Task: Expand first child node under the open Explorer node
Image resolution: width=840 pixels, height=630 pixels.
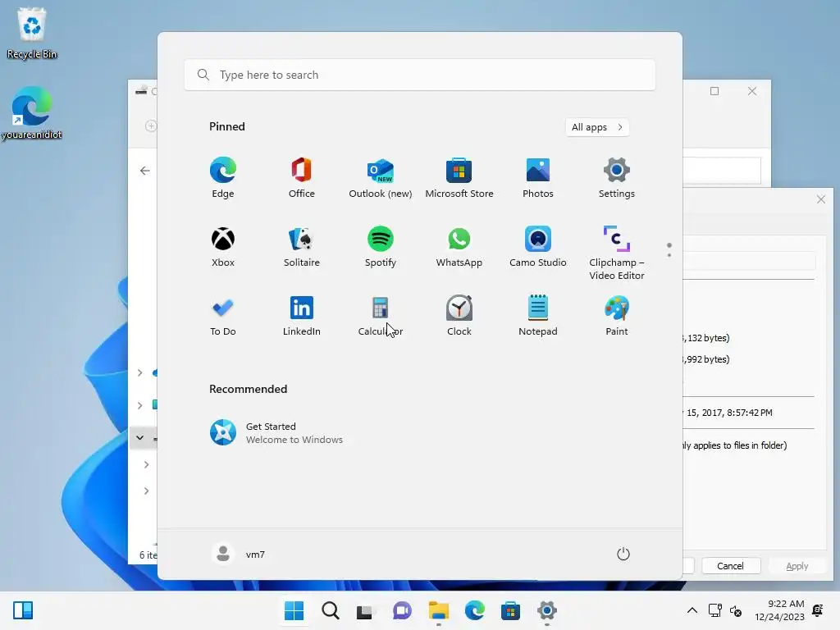Action: pos(146,464)
